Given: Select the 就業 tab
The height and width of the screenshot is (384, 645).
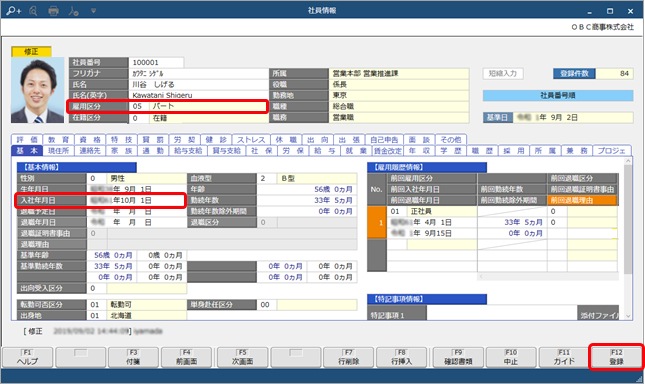Looking at the screenshot, I should point(356,151).
